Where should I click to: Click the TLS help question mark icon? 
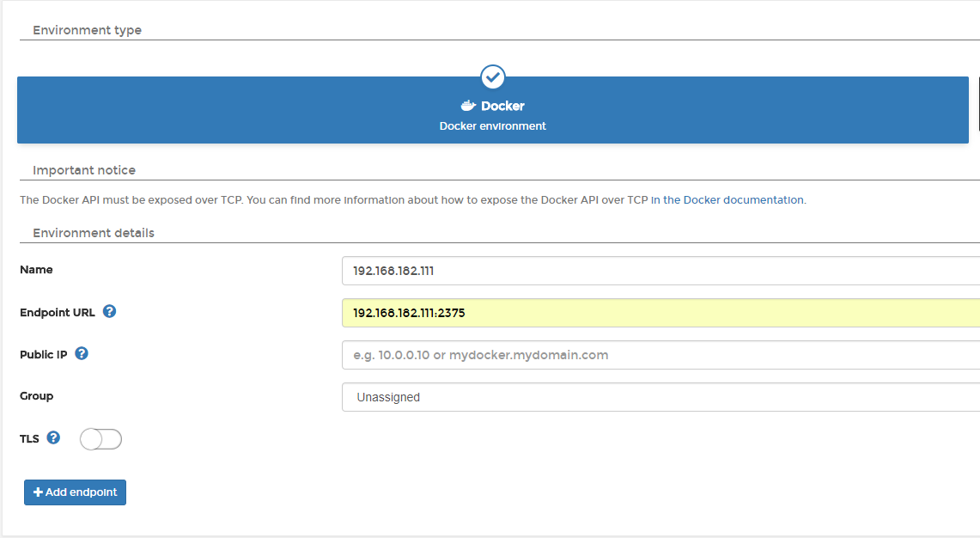click(53, 437)
